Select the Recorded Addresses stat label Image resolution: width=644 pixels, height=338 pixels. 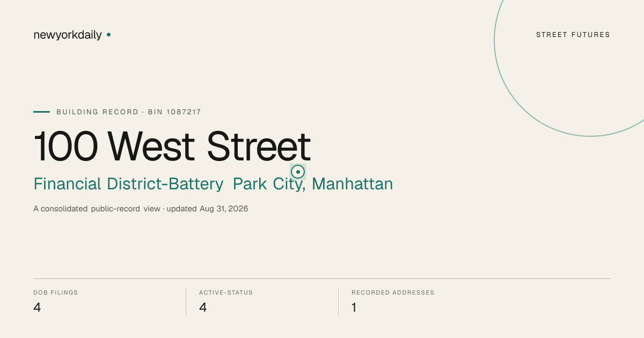point(393,293)
